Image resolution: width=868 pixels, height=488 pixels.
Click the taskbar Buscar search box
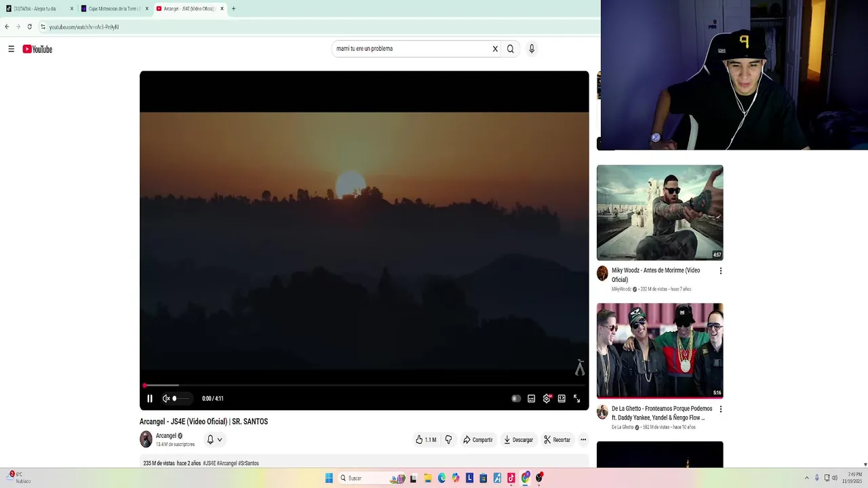tap(372, 479)
